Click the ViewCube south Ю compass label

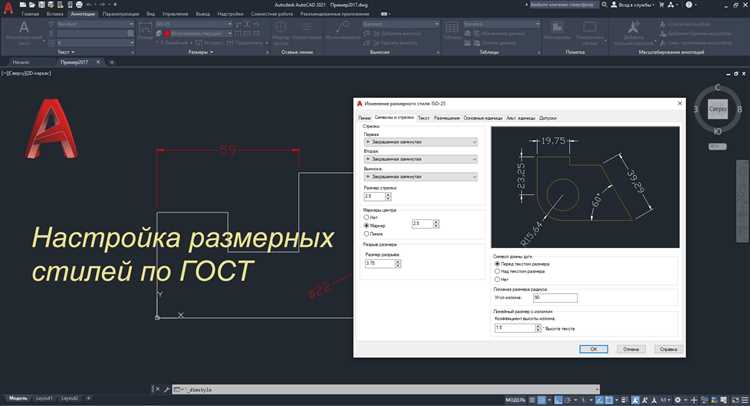(x=717, y=132)
